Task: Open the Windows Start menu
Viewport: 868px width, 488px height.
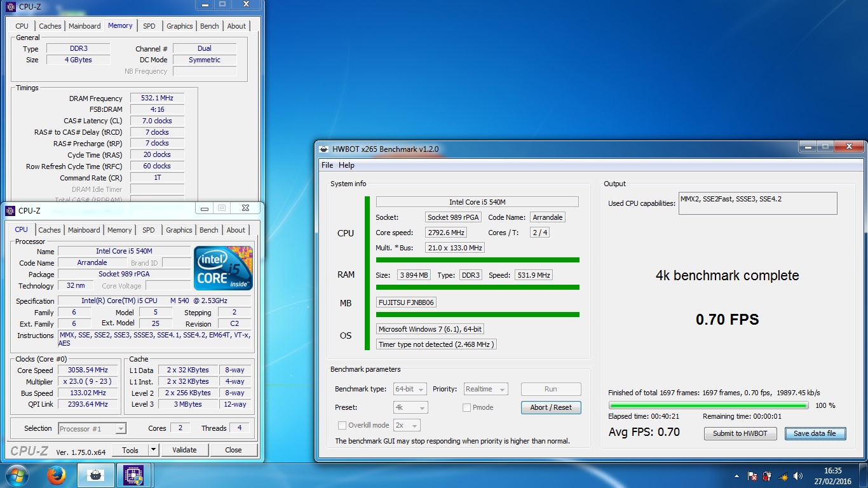Action: [x=16, y=475]
